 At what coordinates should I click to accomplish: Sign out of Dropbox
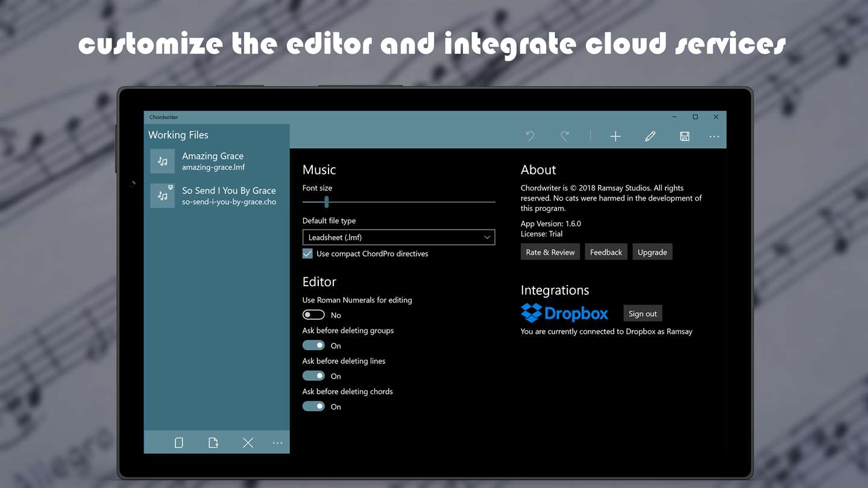(643, 313)
